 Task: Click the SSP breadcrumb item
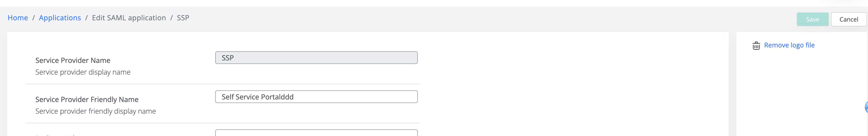pyautogui.click(x=183, y=18)
